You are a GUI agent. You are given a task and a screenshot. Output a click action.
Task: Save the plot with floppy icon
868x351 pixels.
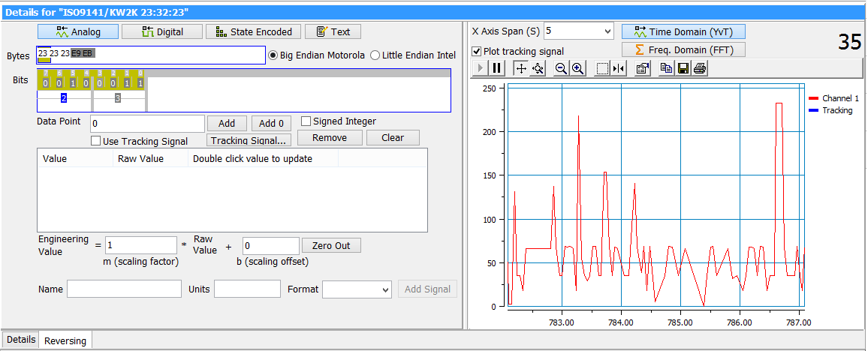pyautogui.click(x=683, y=68)
